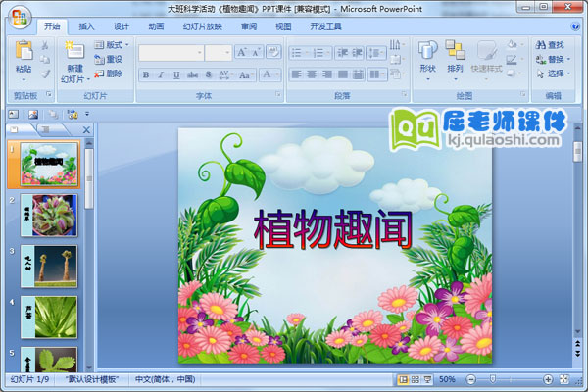Image resolution: width=588 pixels, height=392 pixels.
Task: Toggle numbered list
Action: (x=318, y=53)
